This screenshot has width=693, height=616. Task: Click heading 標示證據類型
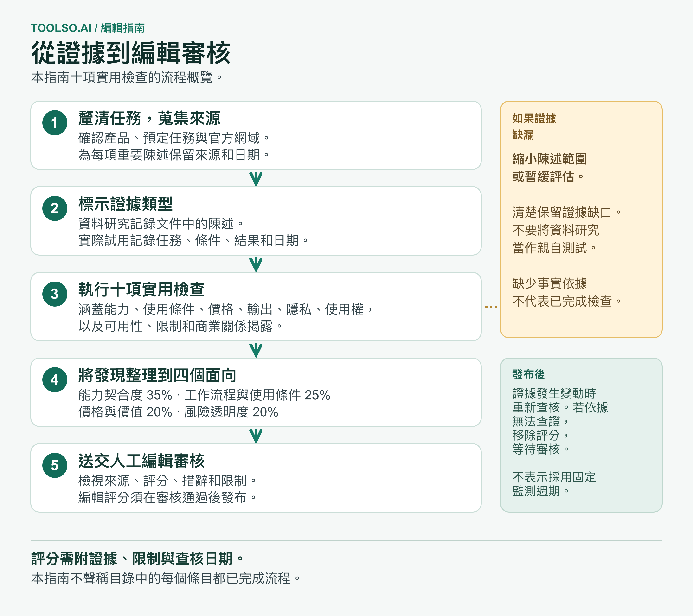125,204
